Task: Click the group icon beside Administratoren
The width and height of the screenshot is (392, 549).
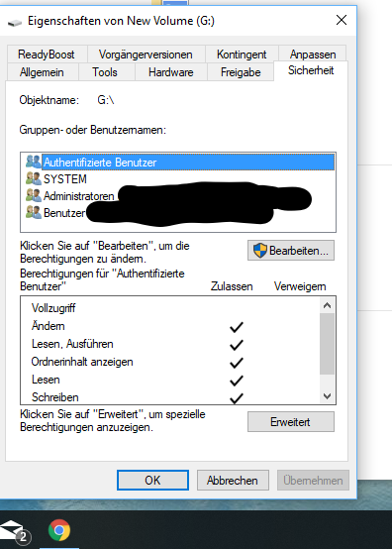Action: [34, 195]
